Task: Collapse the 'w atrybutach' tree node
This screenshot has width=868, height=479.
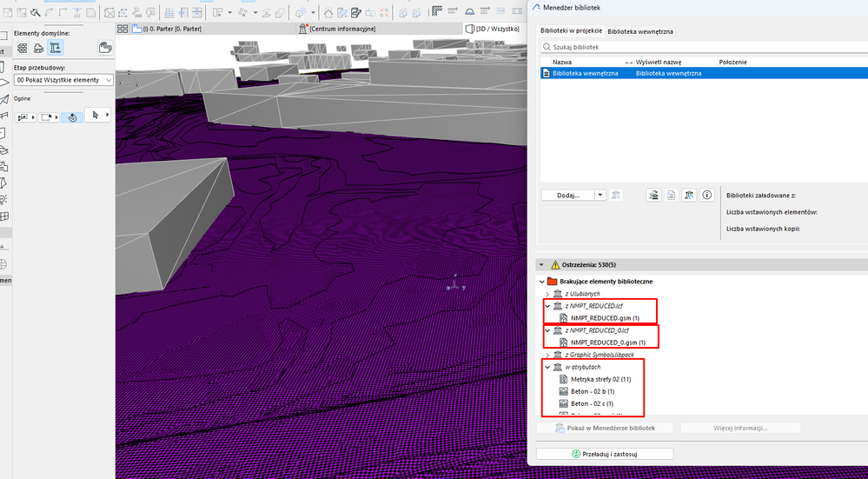Action: pyautogui.click(x=547, y=367)
